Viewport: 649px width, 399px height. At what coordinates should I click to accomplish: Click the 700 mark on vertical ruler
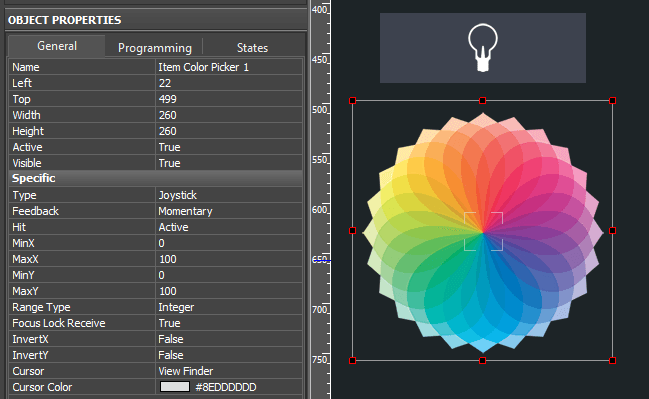point(320,310)
